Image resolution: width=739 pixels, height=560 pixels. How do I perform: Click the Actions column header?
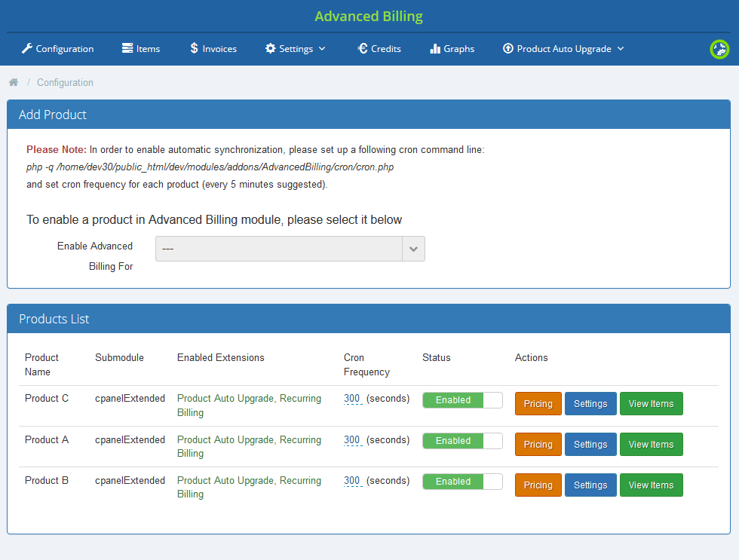pyautogui.click(x=531, y=357)
